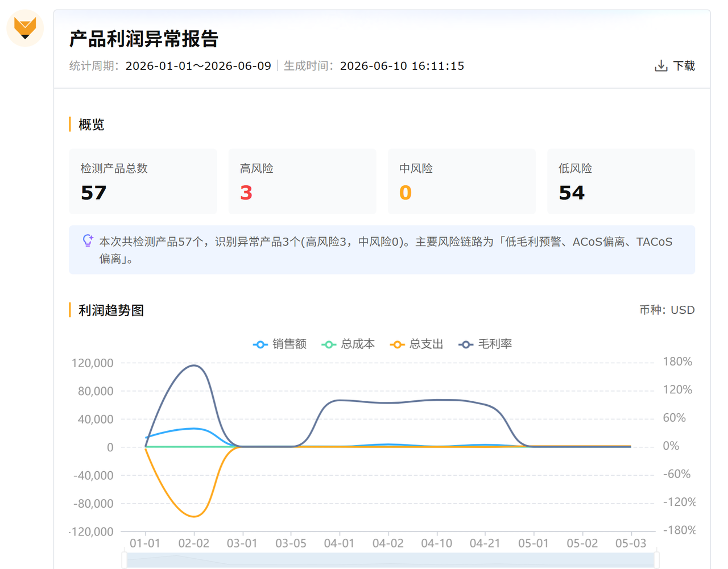Screen dimensions: 728x569
Task: Click the orange fox logo avatar
Action: tap(25, 28)
